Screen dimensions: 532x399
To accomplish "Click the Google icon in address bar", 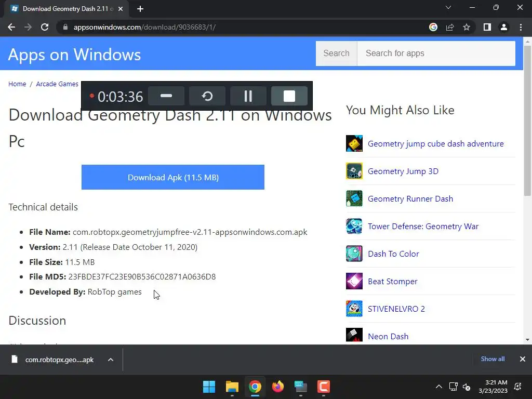I will click(433, 27).
